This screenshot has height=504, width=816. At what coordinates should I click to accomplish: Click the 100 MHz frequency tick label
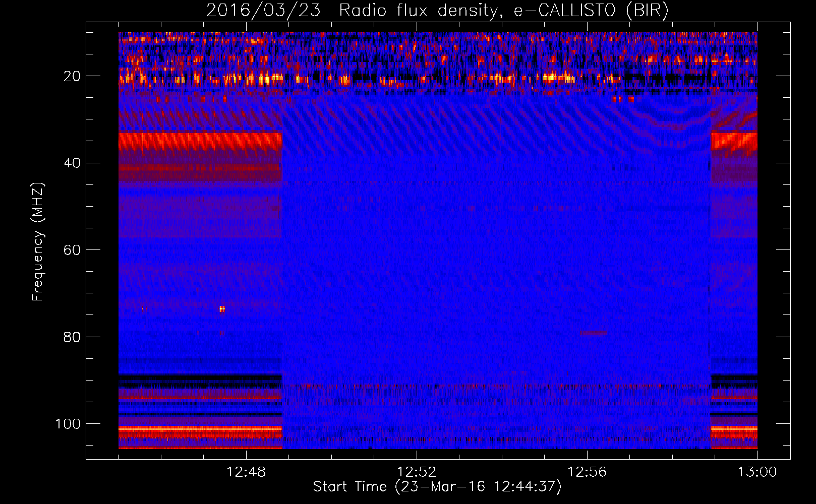(x=68, y=424)
